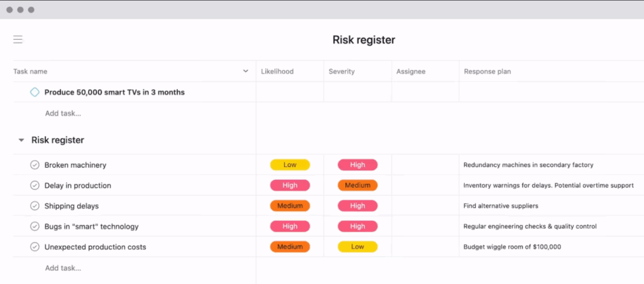Open Severity Medium tag for Delay in production
Image resolution: width=644 pixels, height=284 pixels.
point(358,185)
